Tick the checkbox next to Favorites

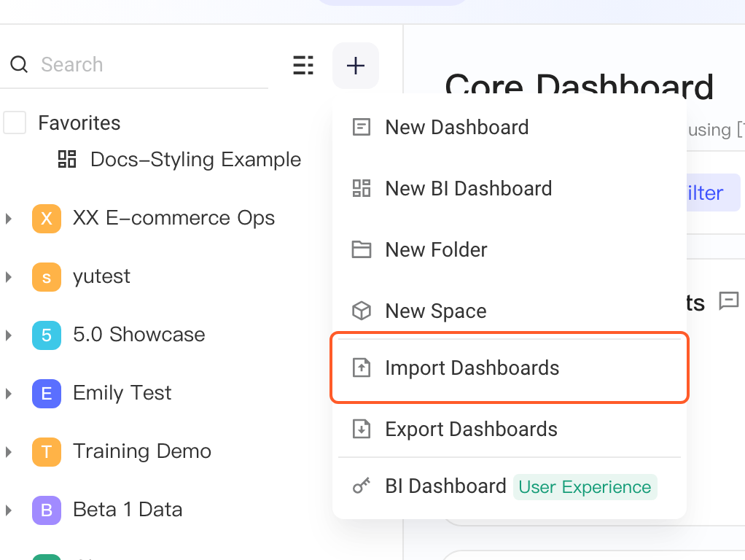15,122
